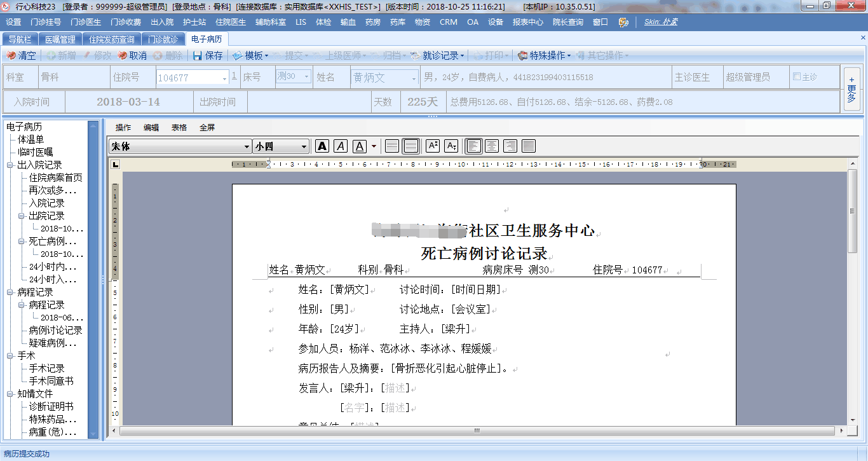This screenshot has height=461, width=868.
Task: Switch to the 导航栏 tab
Action: click(20, 39)
